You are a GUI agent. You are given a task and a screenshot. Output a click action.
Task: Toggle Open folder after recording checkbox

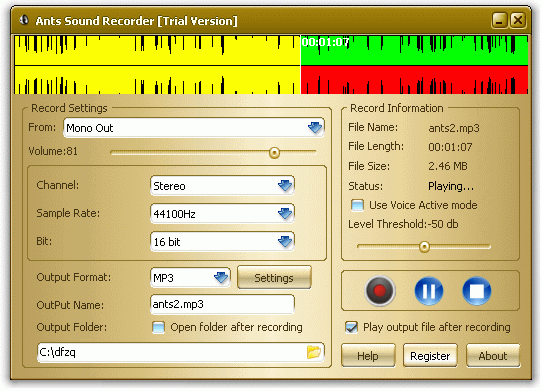tap(158, 327)
